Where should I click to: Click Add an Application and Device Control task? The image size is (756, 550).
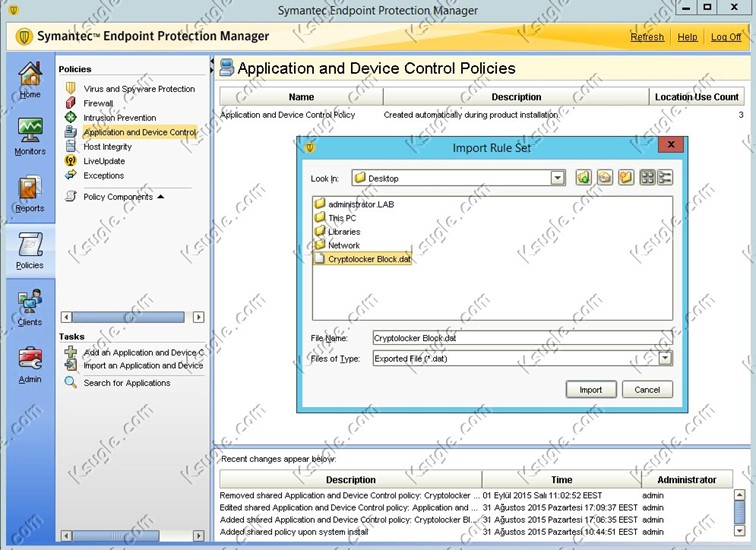tap(144, 352)
